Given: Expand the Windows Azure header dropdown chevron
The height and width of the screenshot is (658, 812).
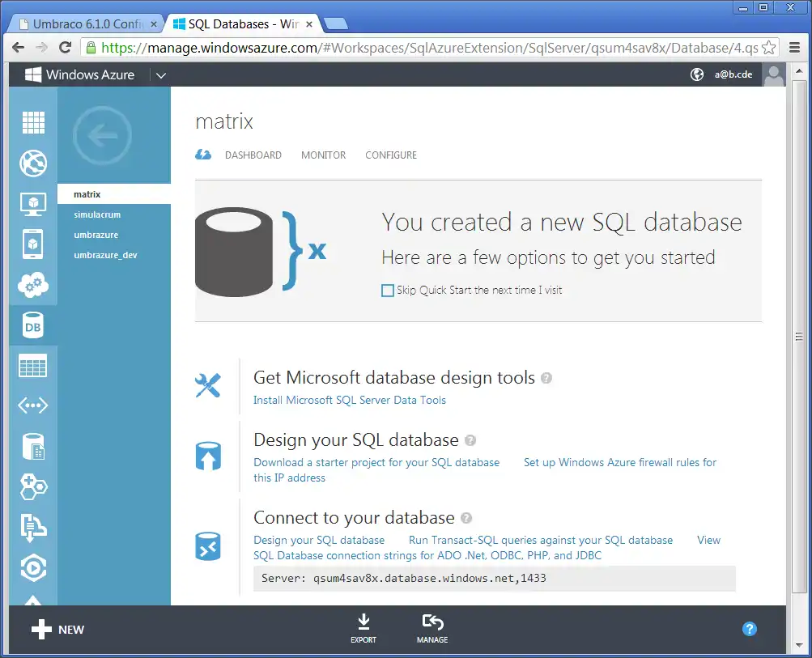Looking at the screenshot, I should 161,75.
